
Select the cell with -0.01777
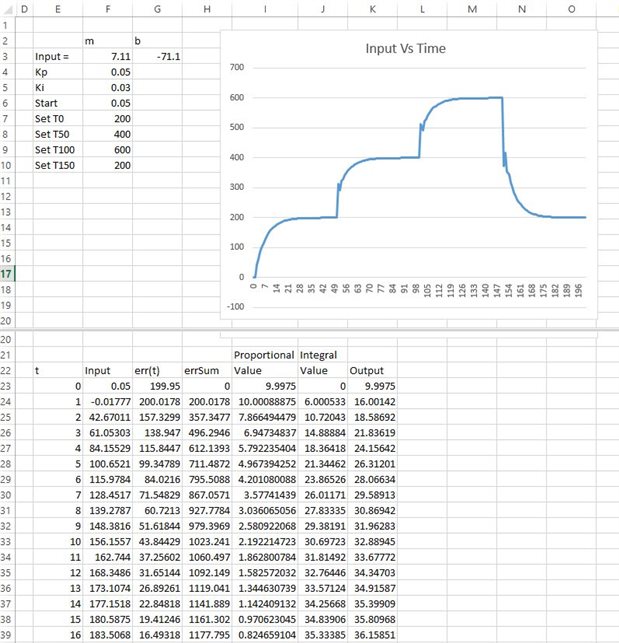[x=107, y=401]
